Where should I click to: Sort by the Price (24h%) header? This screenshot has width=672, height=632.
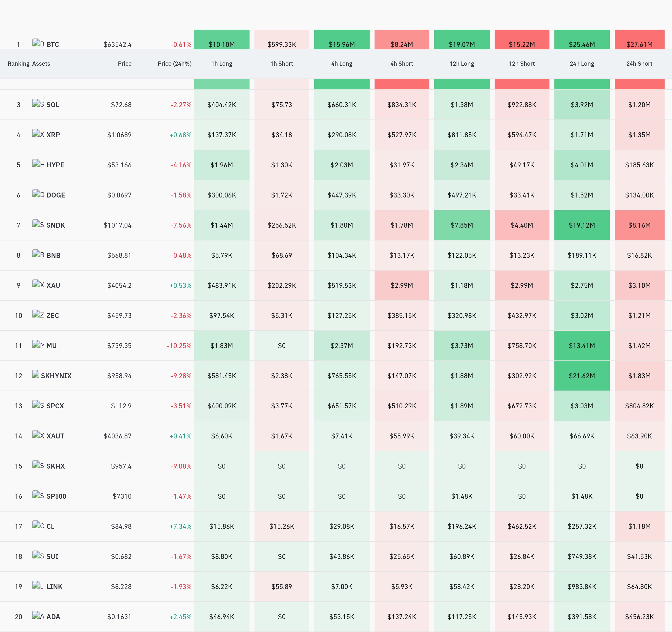[x=174, y=63]
